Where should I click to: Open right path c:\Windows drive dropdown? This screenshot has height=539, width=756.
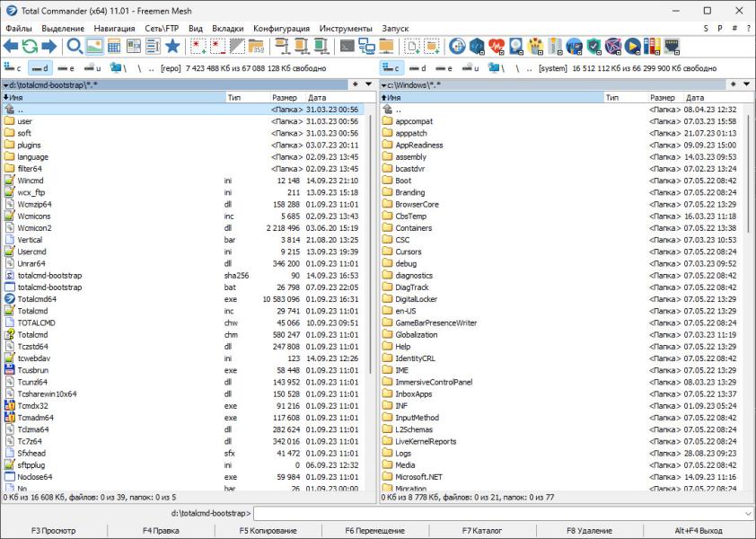pyautogui.click(x=383, y=85)
